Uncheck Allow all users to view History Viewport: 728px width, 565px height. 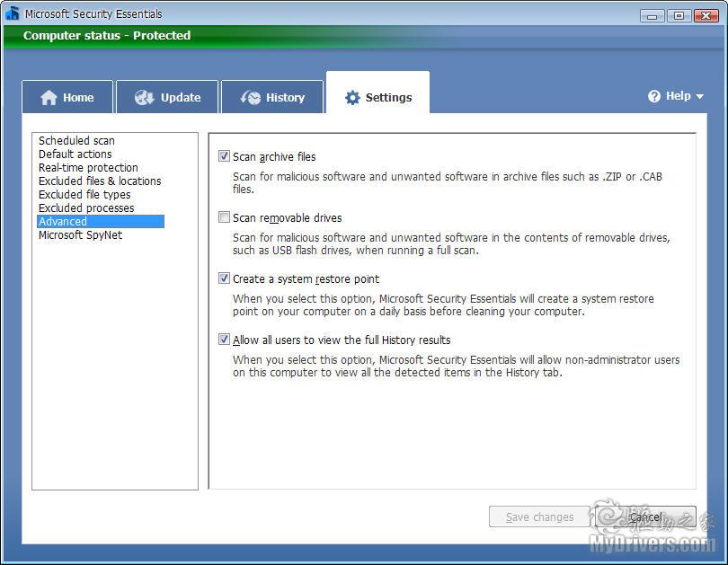(x=224, y=340)
